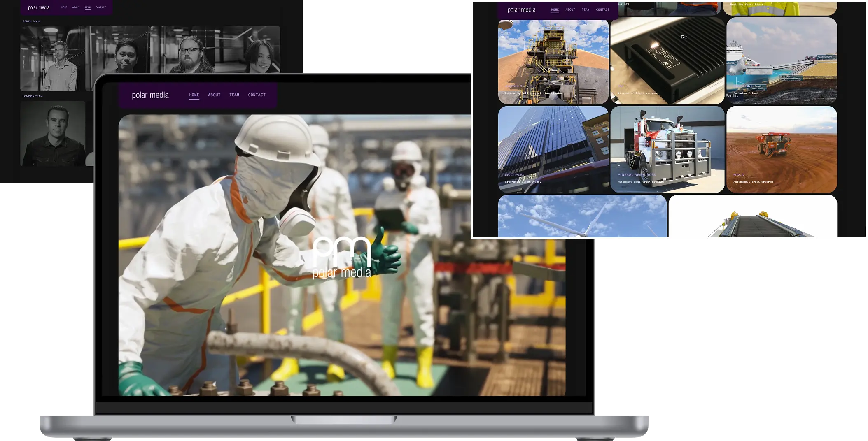Select TEAM in the portfolio page navigation
This screenshot has width=868, height=441.
coord(586,10)
